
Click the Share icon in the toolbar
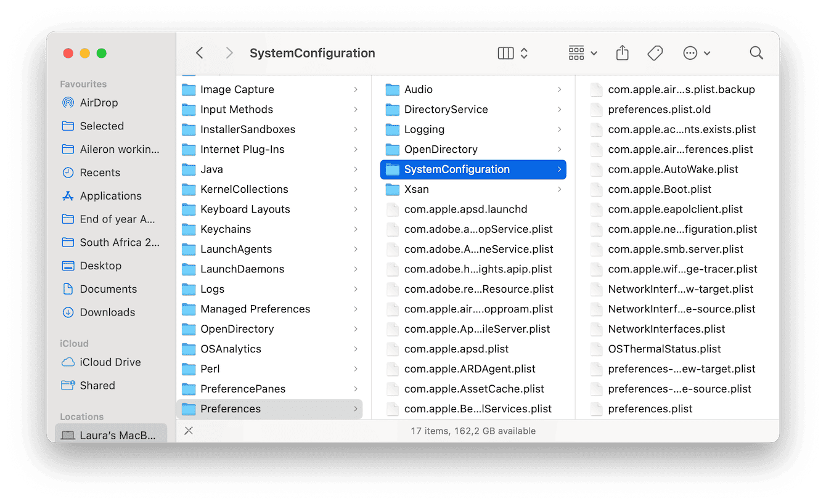click(x=622, y=53)
